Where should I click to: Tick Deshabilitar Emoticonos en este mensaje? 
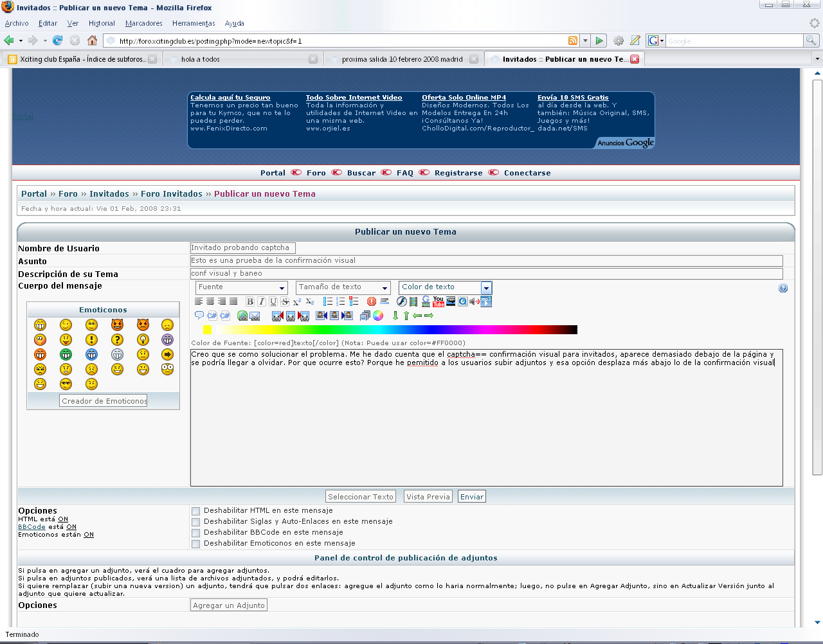tap(196, 544)
